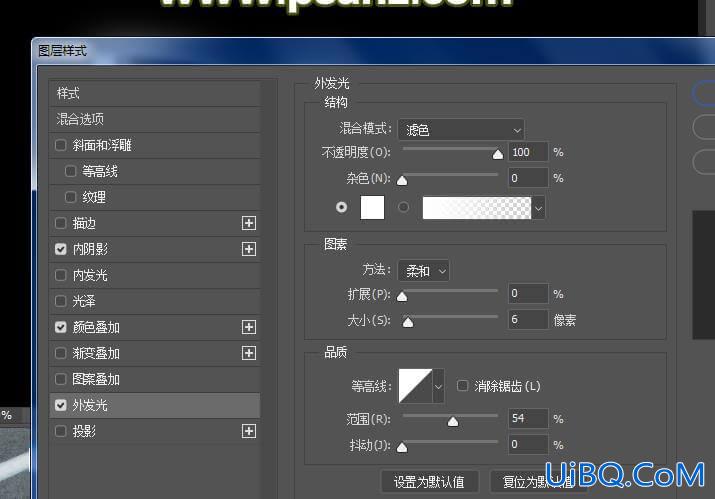Click the 不透明度 slider handle
The image size is (715, 499).
point(498,155)
